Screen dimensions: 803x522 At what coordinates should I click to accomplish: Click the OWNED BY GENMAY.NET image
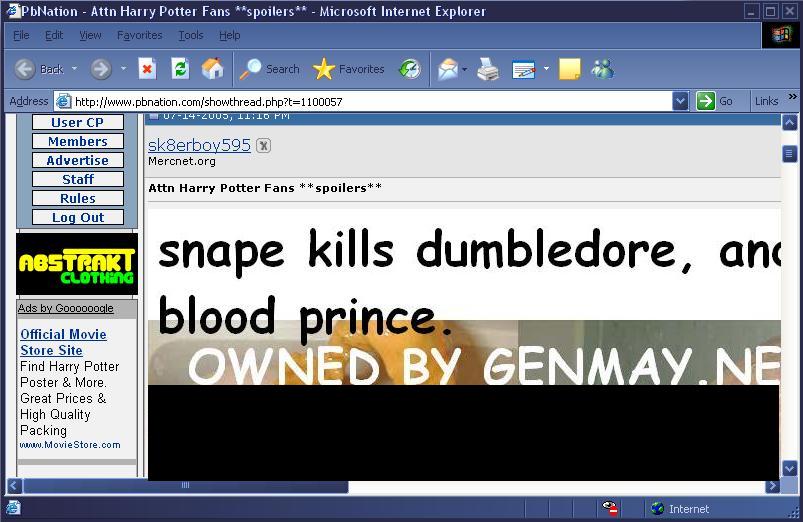click(x=464, y=353)
